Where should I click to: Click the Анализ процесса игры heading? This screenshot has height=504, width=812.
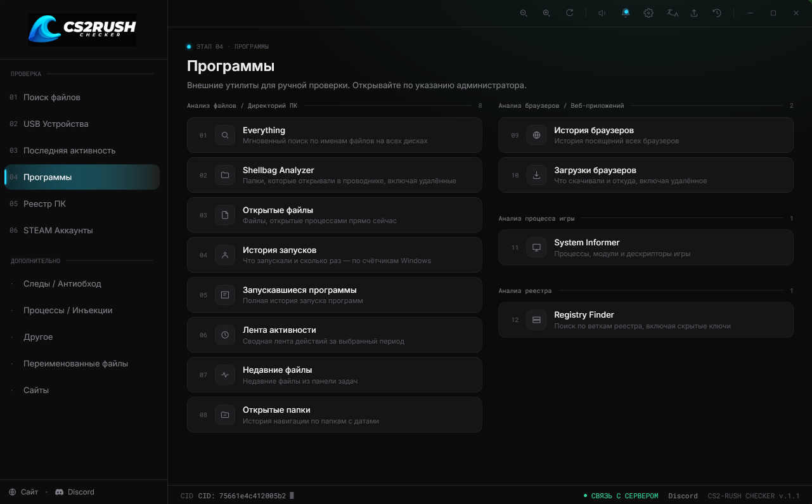coord(536,219)
